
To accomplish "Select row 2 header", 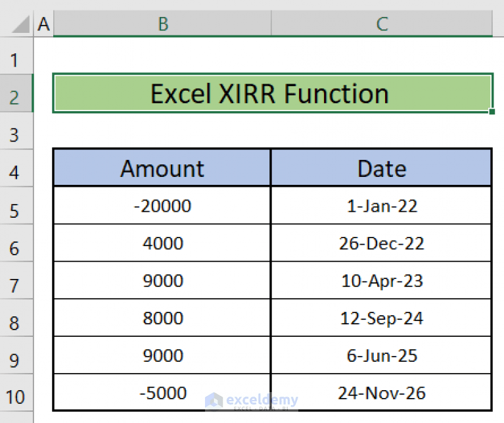I will tap(16, 93).
